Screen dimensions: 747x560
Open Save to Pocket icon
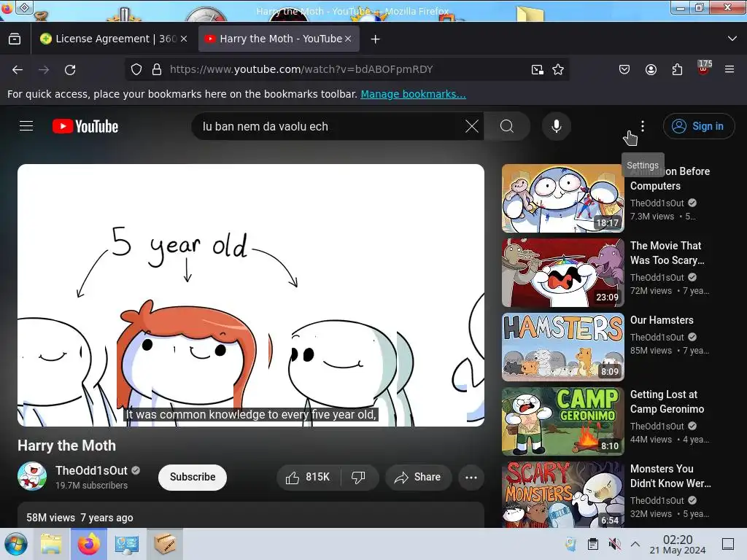point(624,69)
